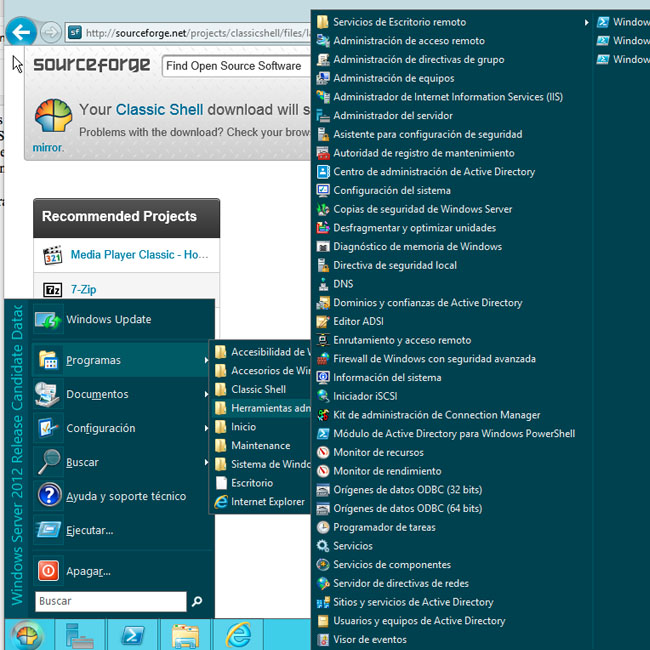This screenshot has width=650, height=650.
Task: Launch the DNS administration tool
Action: click(343, 284)
